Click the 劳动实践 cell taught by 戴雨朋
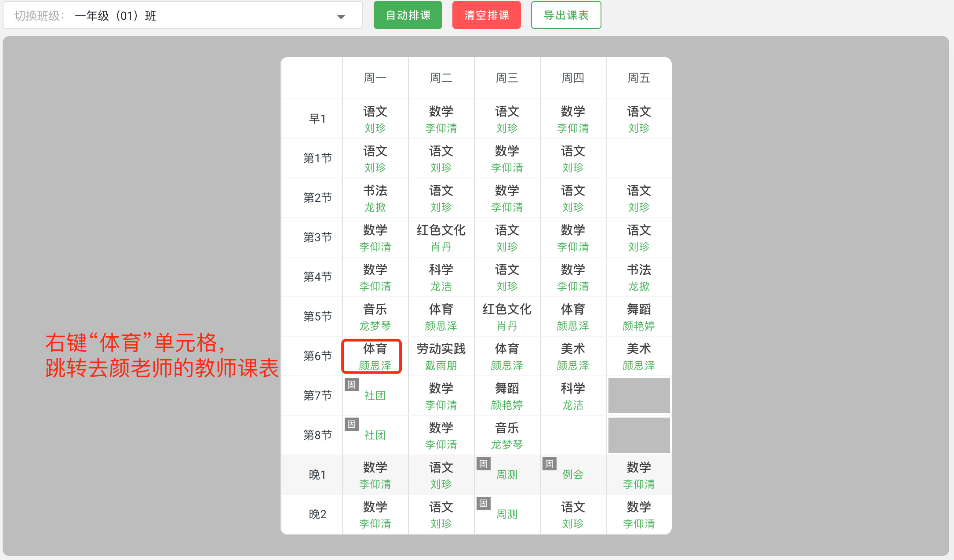954x560 pixels. [441, 356]
